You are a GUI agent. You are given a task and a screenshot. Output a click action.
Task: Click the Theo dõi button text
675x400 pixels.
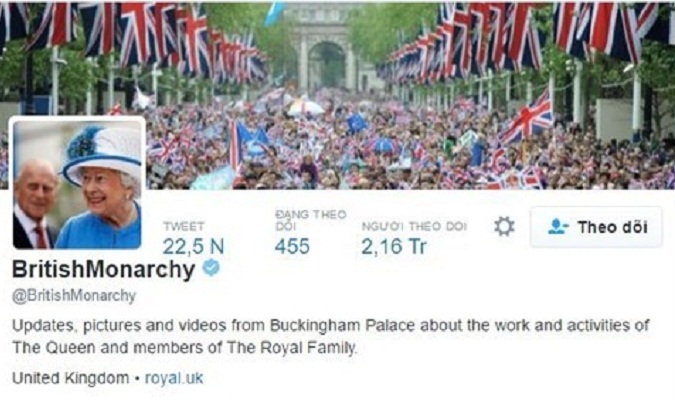point(612,227)
